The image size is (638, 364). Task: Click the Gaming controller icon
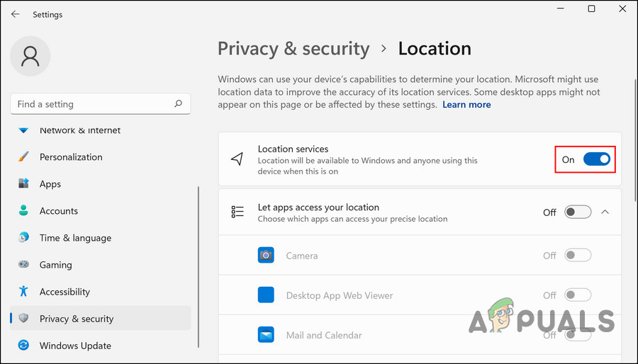23,264
